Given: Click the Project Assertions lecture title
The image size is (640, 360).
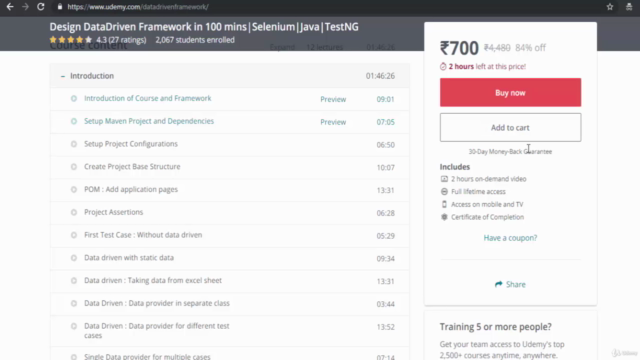Looking at the screenshot, I should (113, 212).
